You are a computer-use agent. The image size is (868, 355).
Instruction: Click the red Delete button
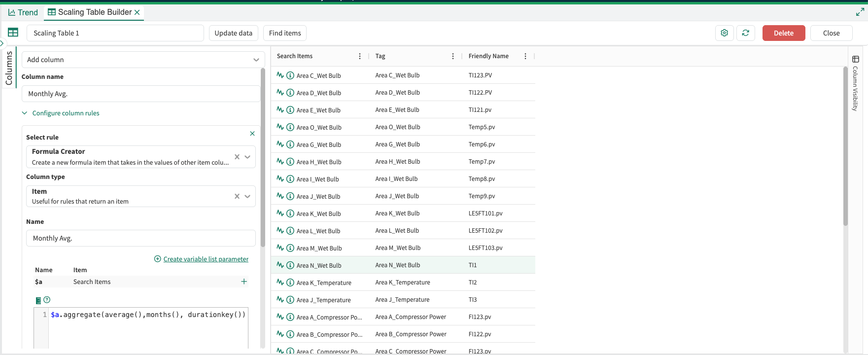(x=783, y=33)
